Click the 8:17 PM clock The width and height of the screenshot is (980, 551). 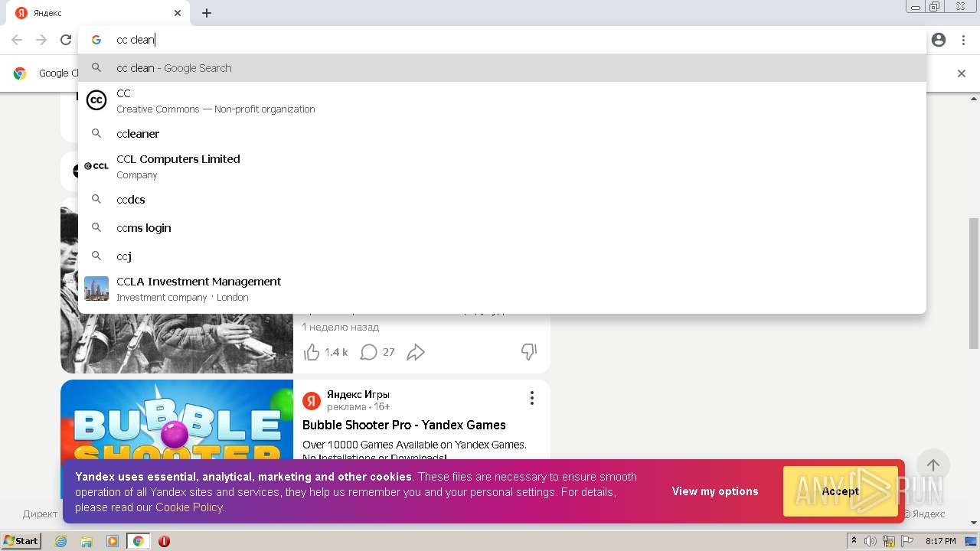941,541
